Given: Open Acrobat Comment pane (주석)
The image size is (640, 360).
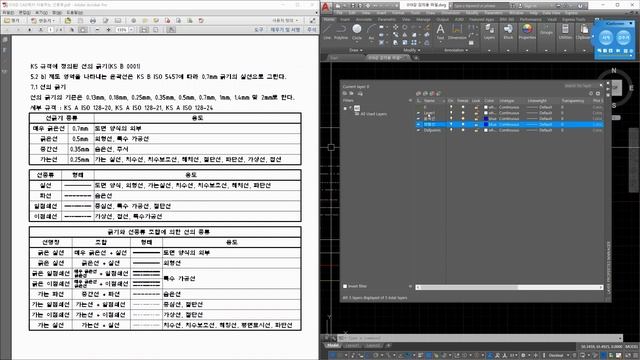Looking at the screenshot, I should pos(311,30).
